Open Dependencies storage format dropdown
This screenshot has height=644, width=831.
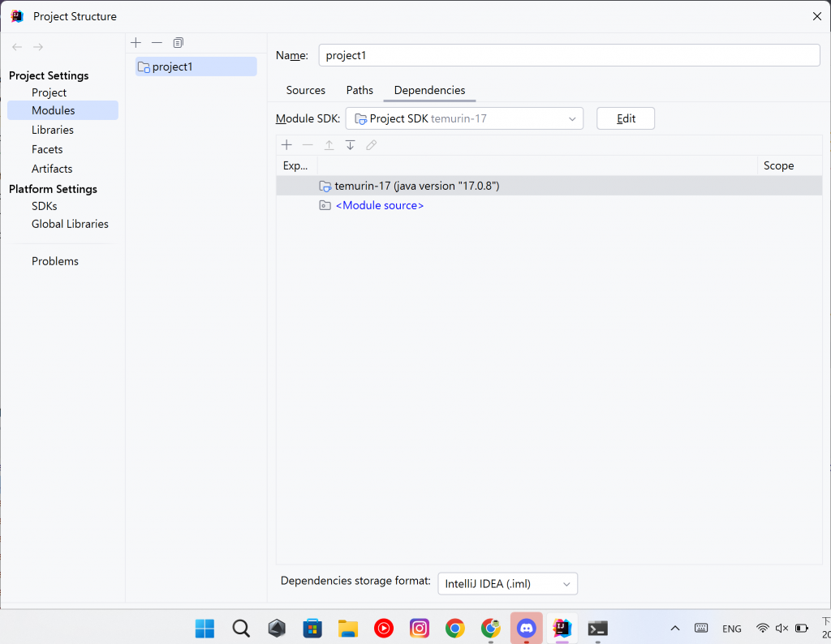[508, 584]
